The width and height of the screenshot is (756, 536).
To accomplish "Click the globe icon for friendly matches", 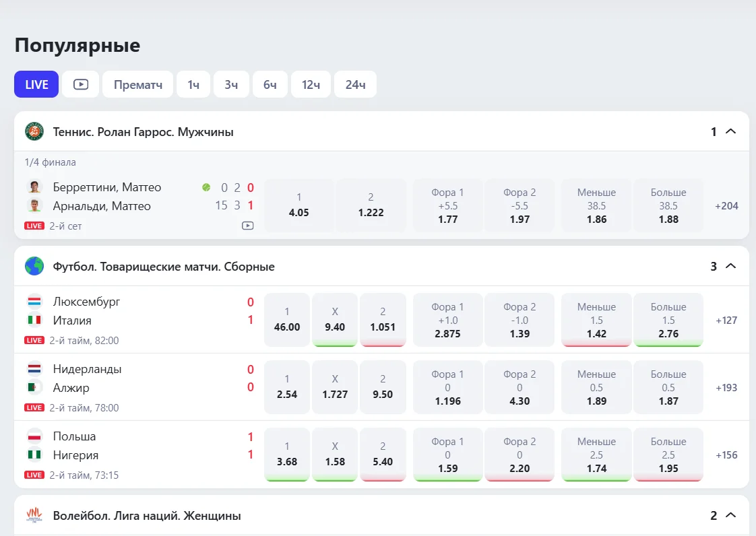I will (x=34, y=266).
